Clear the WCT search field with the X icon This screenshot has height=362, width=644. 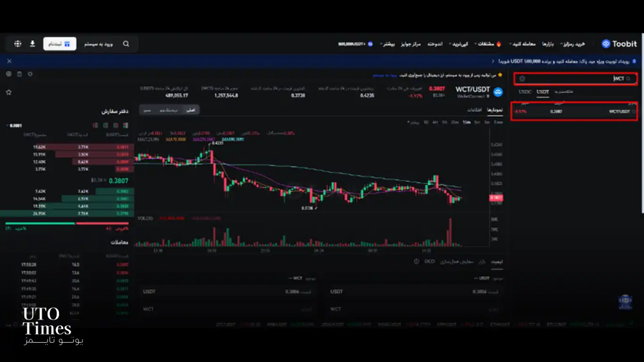(x=522, y=79)
